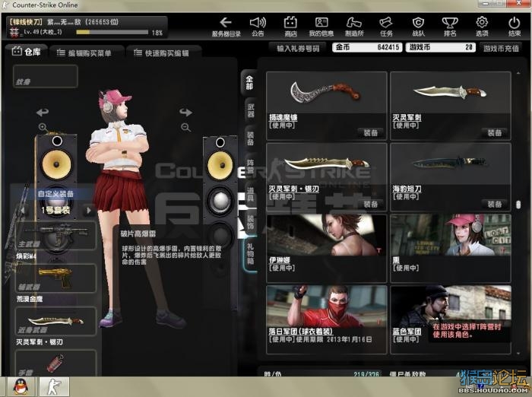Viewport: 532px width, 397px height.
Task: Equip the 摄魂魔镰 sickle
Action: (370, 133)
